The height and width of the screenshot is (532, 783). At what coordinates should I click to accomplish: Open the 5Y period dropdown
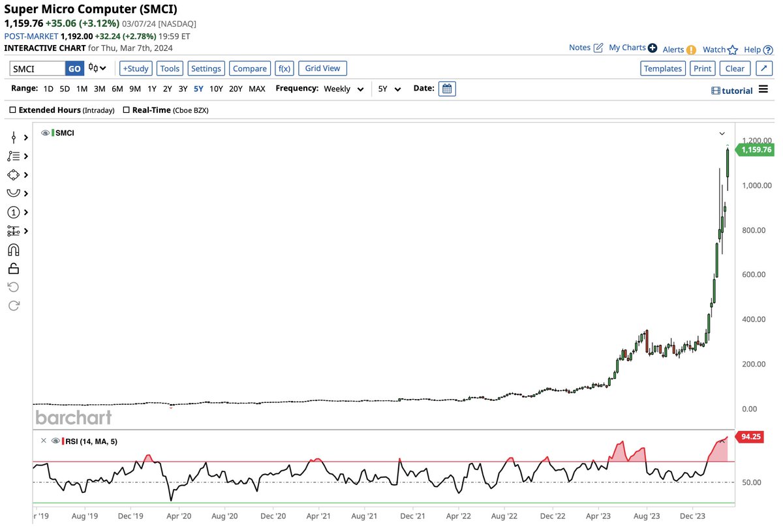(x=390, y=89)
